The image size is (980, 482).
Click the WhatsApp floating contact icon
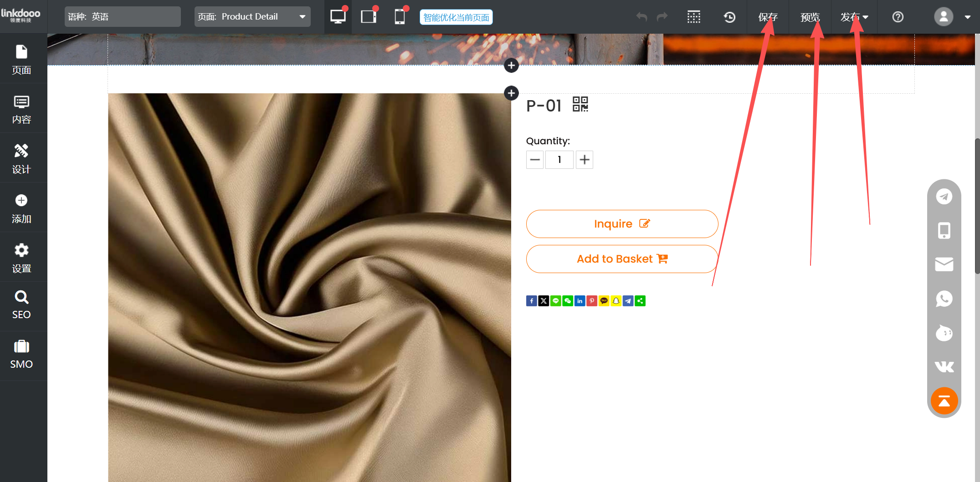[944, 299]
